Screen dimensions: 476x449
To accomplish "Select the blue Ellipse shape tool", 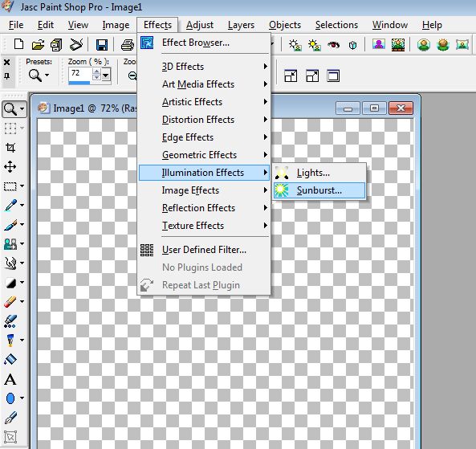I will [10, 398].
